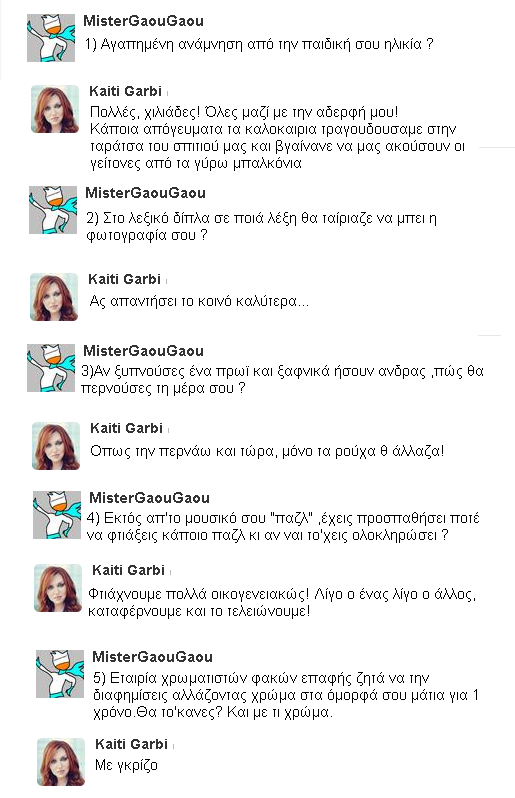
Task: Open MisterGaouGaou avatar beside question 3
Action: (51, 367)
